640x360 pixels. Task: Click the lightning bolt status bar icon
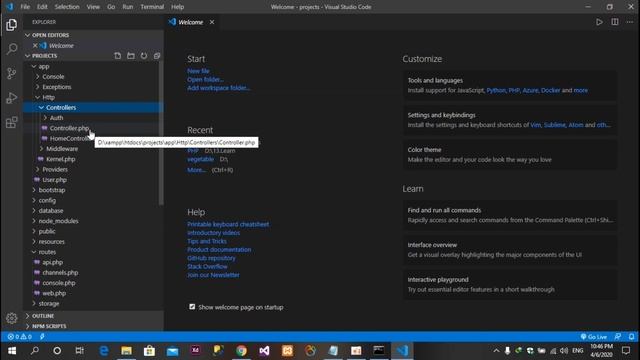42,337
